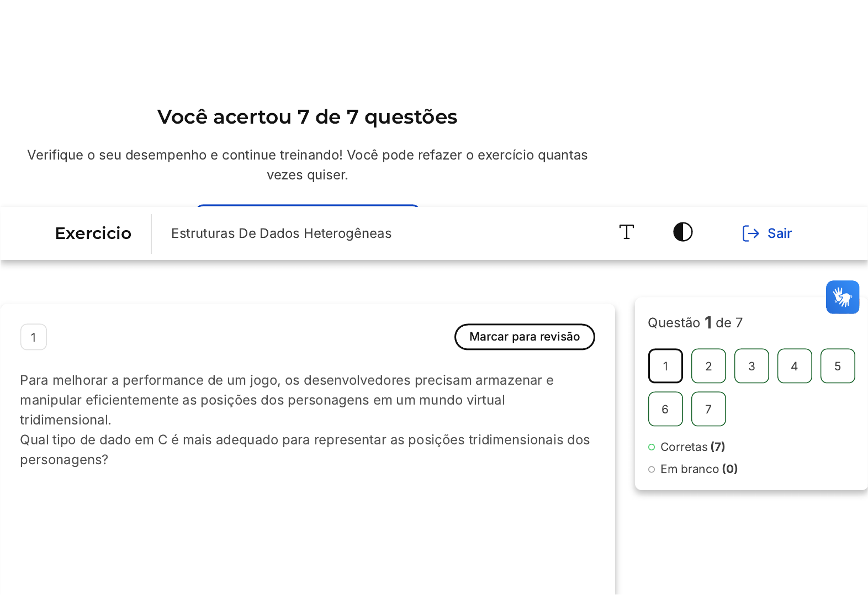The height and width of the screenshot is (595, 868).
Task: Click the gray Em branco status circle
Action: (x=652, y=469)
